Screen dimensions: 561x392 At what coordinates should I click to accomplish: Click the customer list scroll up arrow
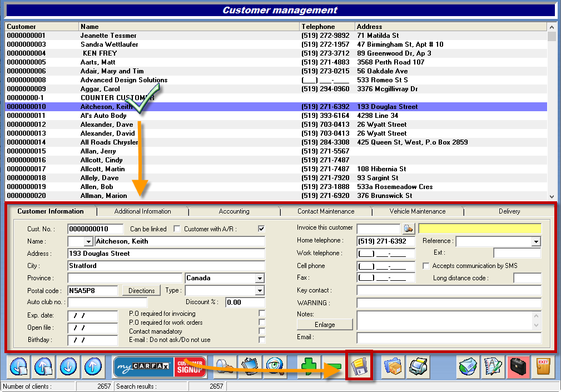[552, 27]
